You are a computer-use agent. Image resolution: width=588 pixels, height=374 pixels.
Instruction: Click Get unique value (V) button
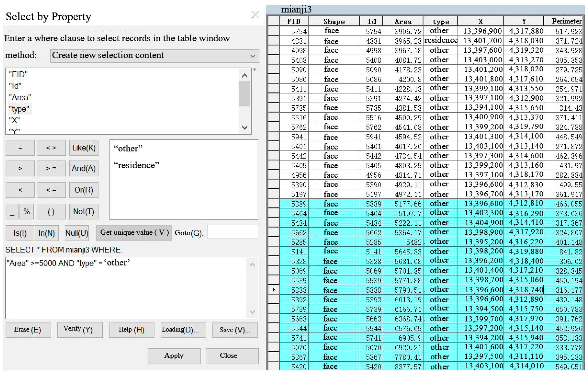(x=134, y=233)
